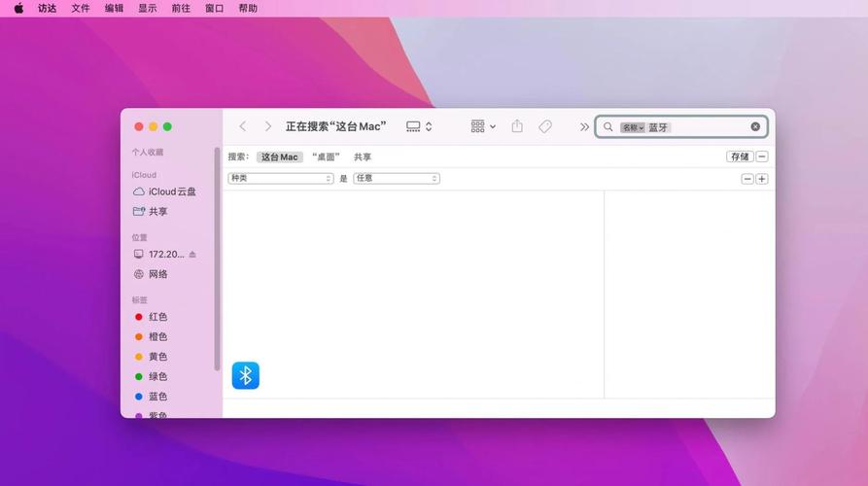Open the 编辑 menu
This screenshot has height=486, width=868.
114,9
